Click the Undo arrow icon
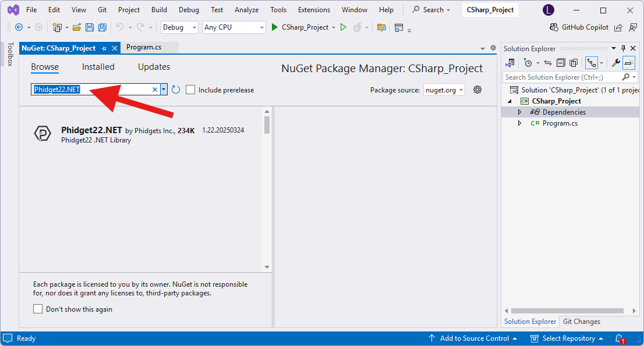 [x=120, y=27]
